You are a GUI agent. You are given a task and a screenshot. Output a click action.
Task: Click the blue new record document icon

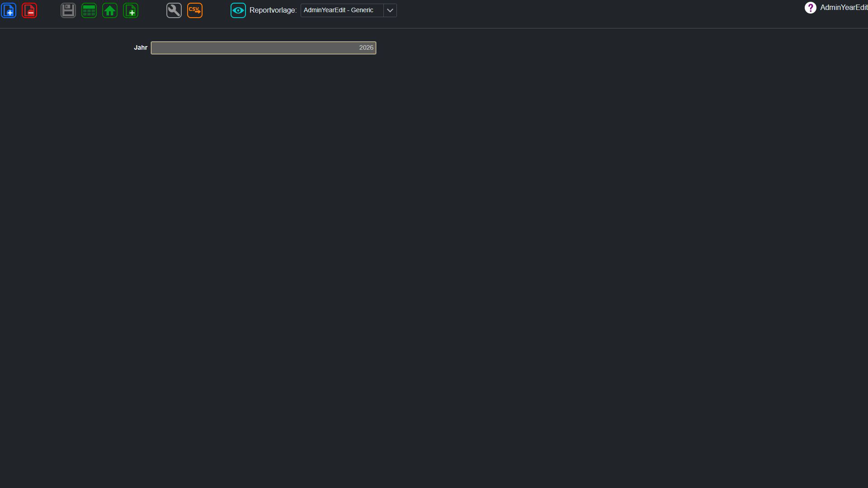click(x=9, y=10)
